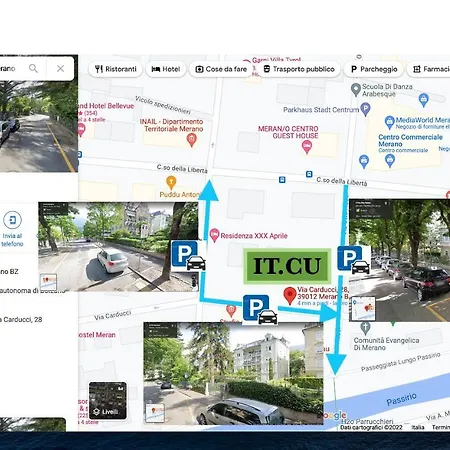Image resolution: width=450 pixels, height=450 pixels.
Task: Click the red Via Carducci 28 pin
Action: coord(290,295)
